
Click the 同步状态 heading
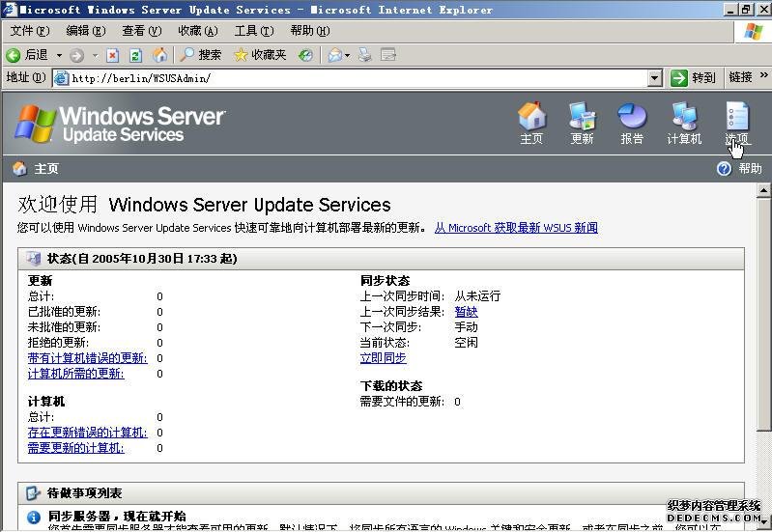click(385, 281)
